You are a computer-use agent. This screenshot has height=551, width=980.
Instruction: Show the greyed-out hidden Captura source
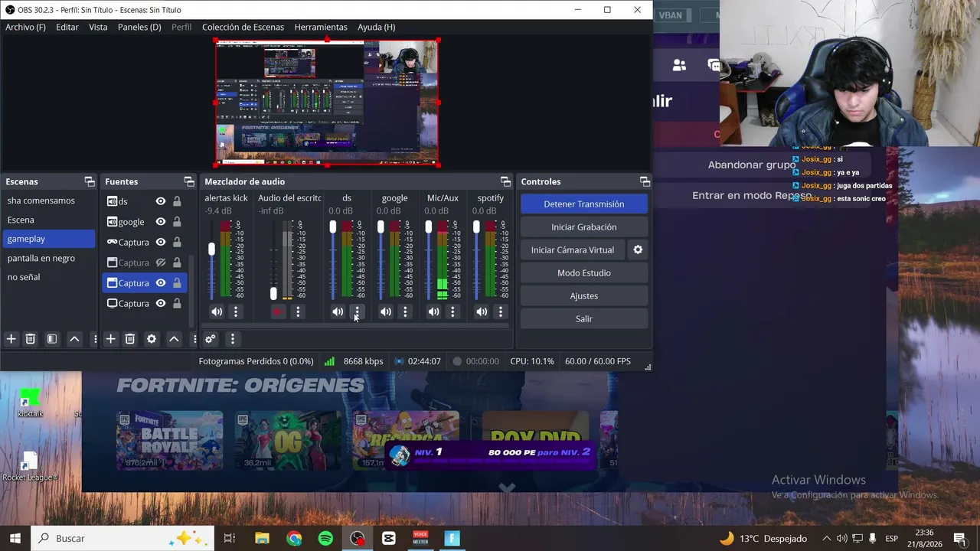[161, 262]
